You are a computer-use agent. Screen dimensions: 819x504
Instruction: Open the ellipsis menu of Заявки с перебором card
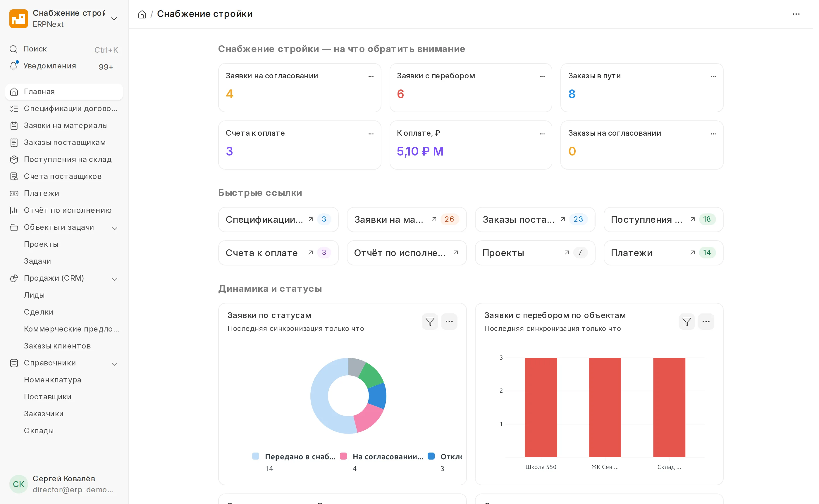click(x=546, y=77)
